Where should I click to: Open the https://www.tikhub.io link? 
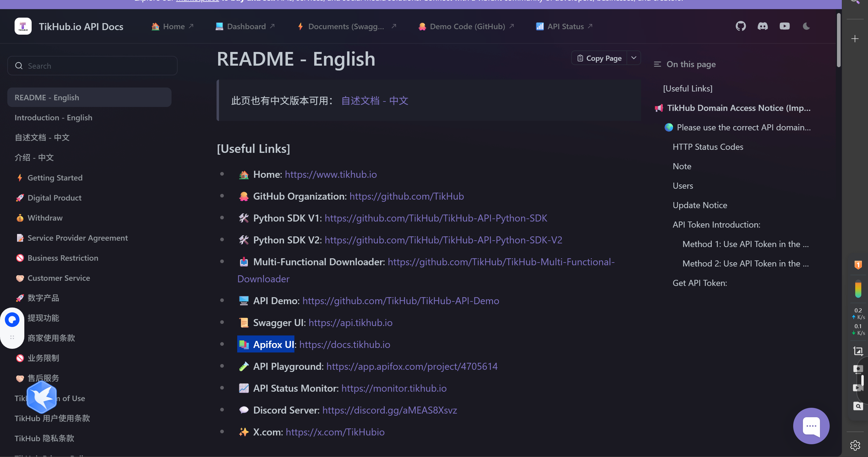pos(331,174)
